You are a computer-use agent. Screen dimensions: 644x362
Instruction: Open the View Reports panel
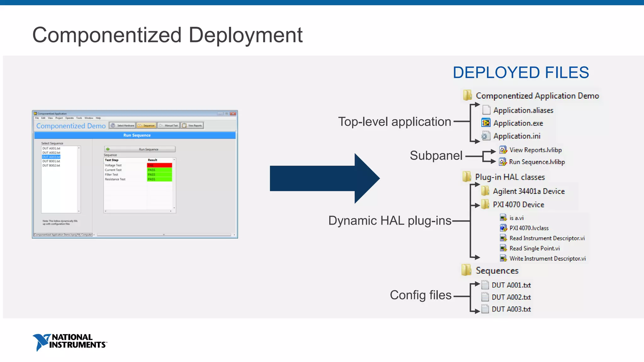point(192,125)
